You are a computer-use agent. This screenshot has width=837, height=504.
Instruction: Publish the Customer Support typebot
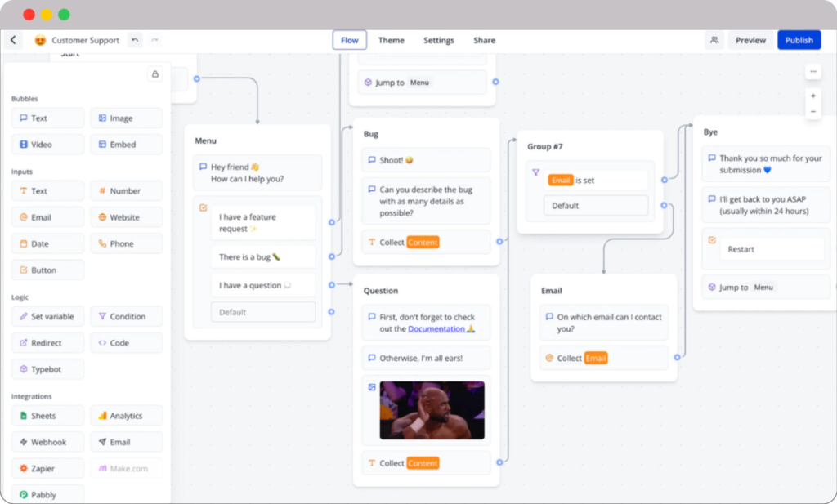coord(799,39)
